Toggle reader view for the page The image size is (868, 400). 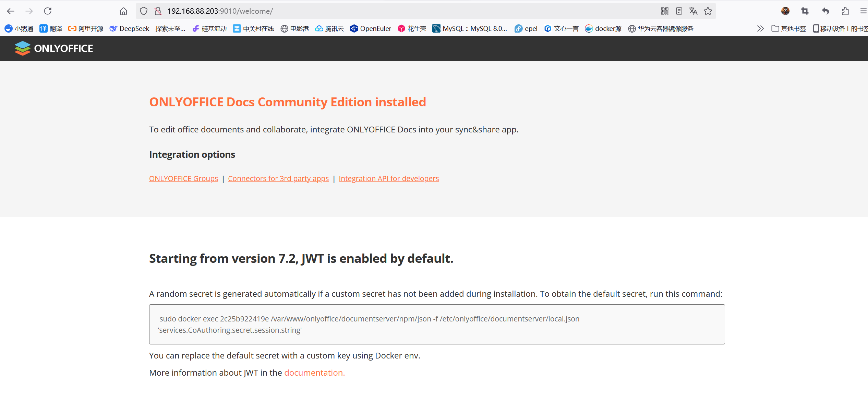tap(679, 11)
